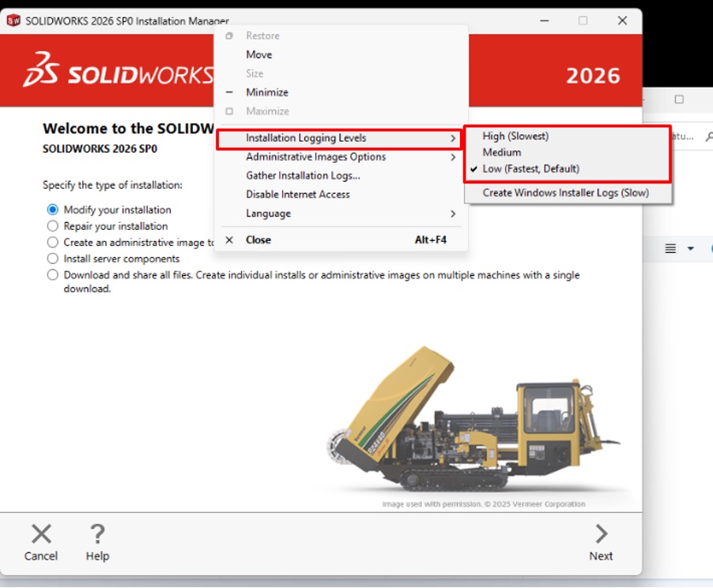Choose Download and share all files option
Image resolution: width=713 pixels, height=588 pixels.
[53, 275]
